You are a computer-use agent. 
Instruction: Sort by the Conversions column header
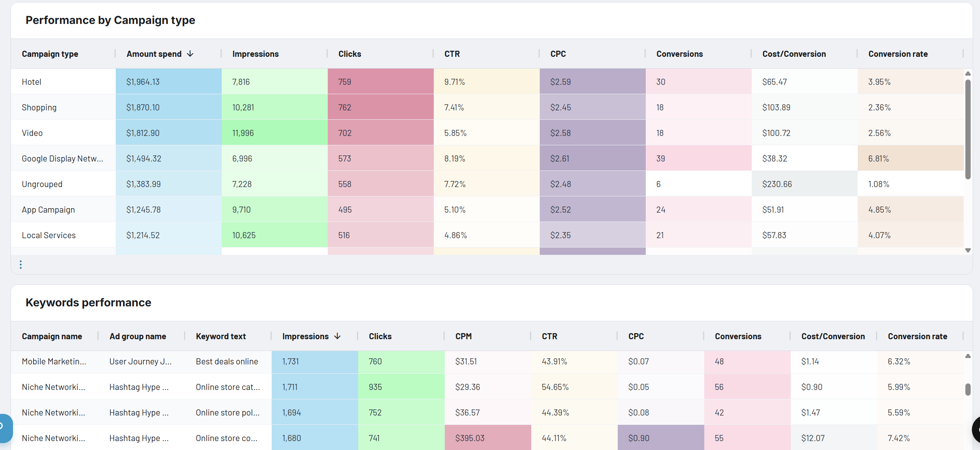(679, 54)
